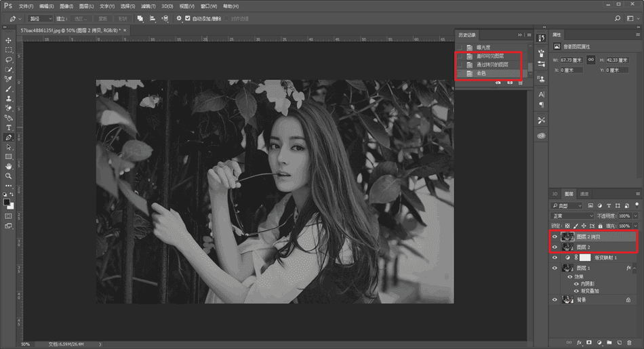Screen dimensions: 644x349
Task: Delete layer using trash icon in Layers panel
Action: click(629, 342)
